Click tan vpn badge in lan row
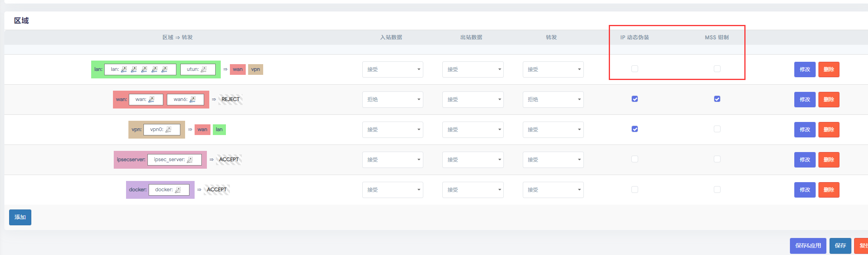 (x=256, y=69)
